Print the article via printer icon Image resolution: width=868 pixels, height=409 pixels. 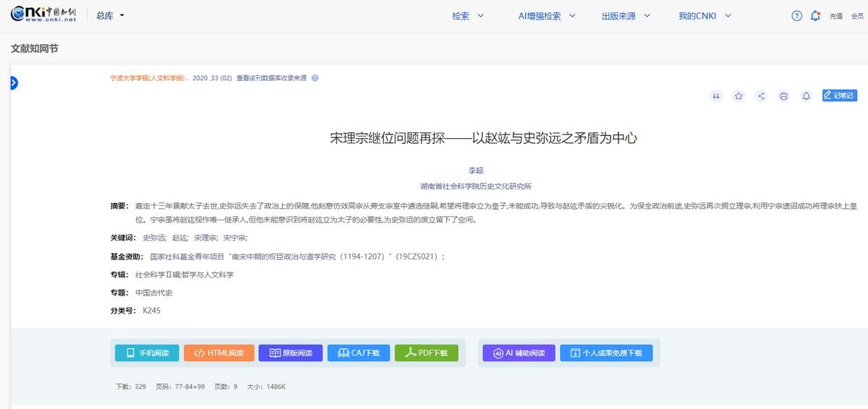click(783, 96)
